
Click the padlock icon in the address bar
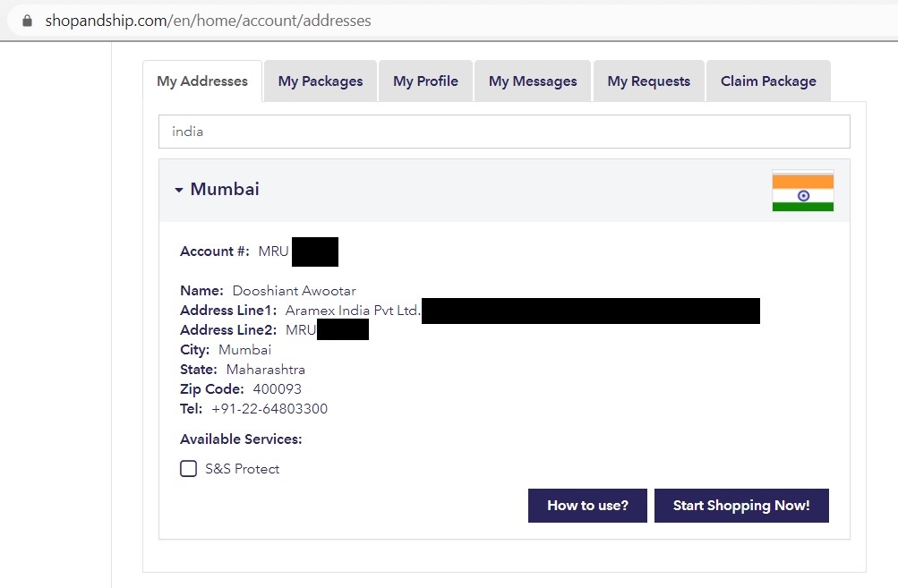[x=27, y=20]
